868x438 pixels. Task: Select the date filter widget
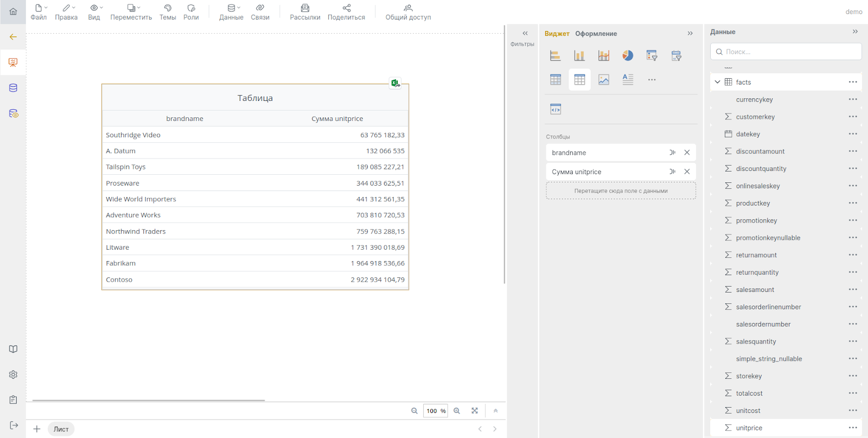pos(676,55)
